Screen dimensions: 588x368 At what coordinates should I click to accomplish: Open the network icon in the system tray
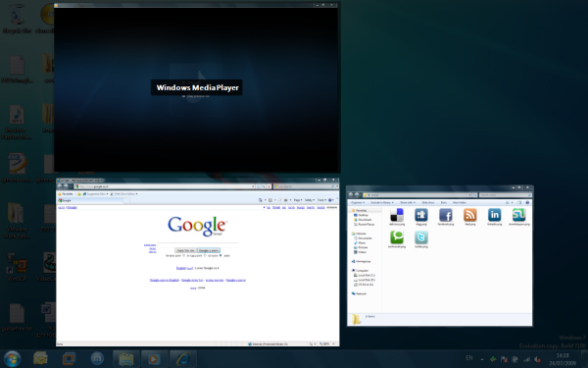click(526, 359)
